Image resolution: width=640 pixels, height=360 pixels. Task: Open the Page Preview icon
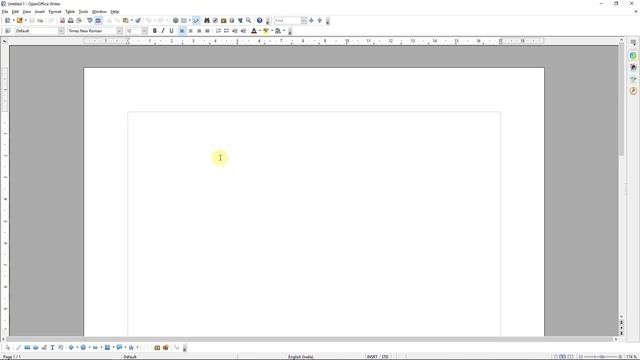pyautogui.click(x=79, y=20)
